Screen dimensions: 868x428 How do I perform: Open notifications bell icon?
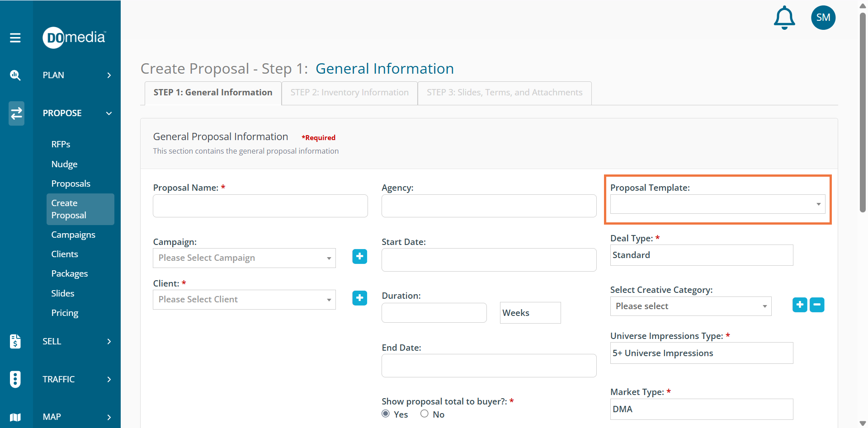click(784, 18)
